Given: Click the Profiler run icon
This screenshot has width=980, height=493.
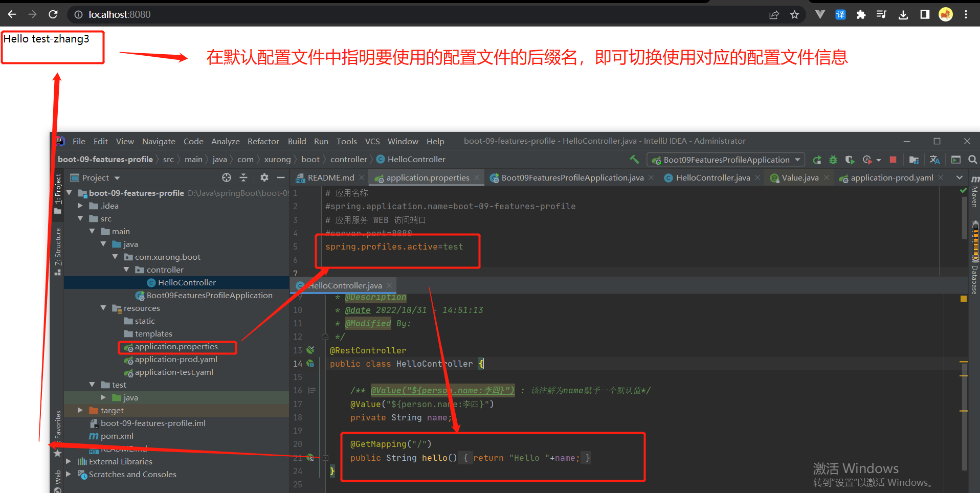Looking at the screenshot, I should click(x=867, y=160).
